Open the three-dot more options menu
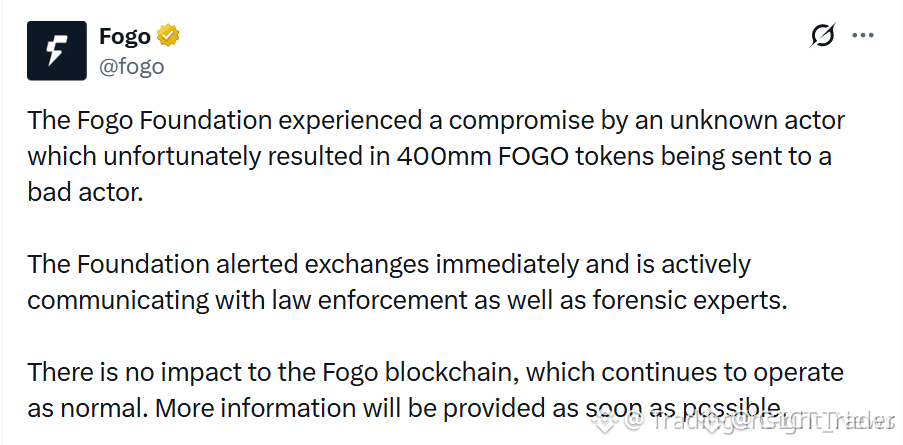This screenshot has width=903, height=445. pyautogui.click(x=863, y=36)
